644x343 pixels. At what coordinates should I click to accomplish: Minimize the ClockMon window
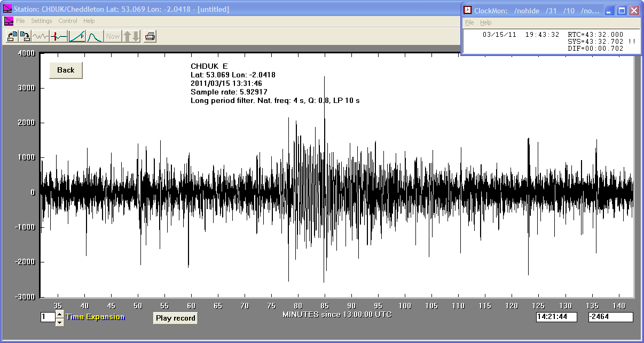[x=610, y=10]
